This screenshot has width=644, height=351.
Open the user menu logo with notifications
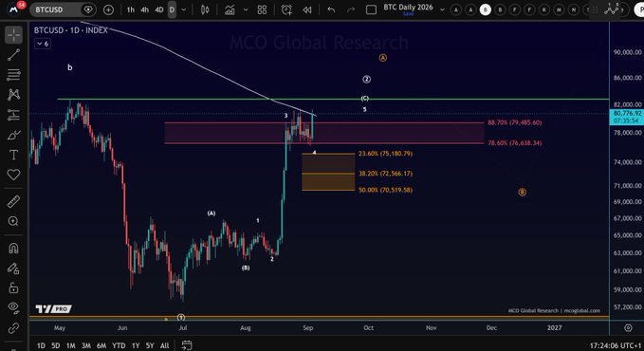coord(15,9)
